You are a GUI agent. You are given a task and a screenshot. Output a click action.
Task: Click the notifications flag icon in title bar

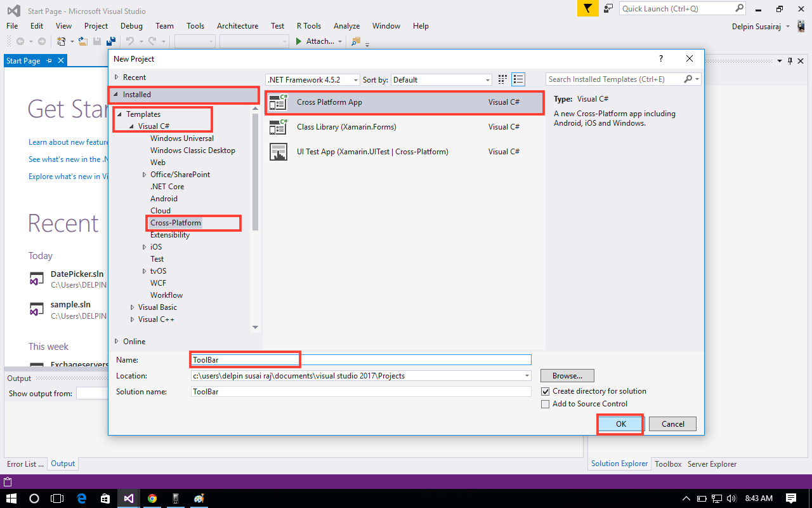pos(587,8)
